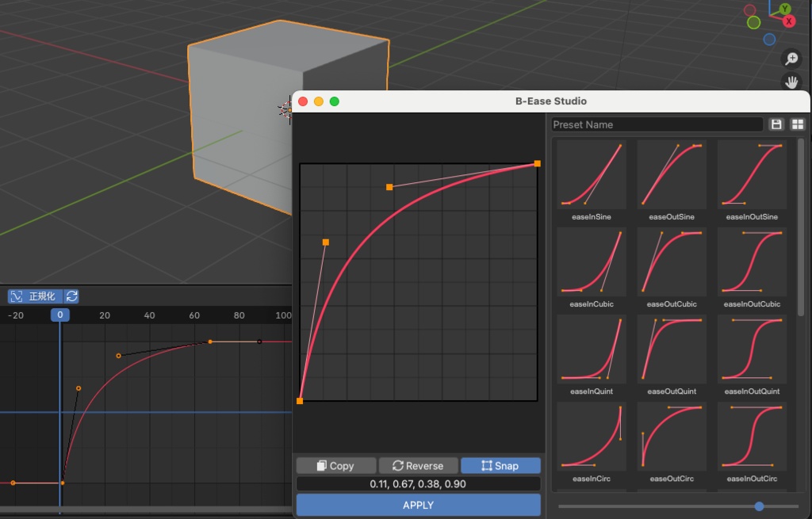Select the easeOutCirc preset
Image resolution: width=812 pixels, height=519 pixels.
click(x=671, y=436)
